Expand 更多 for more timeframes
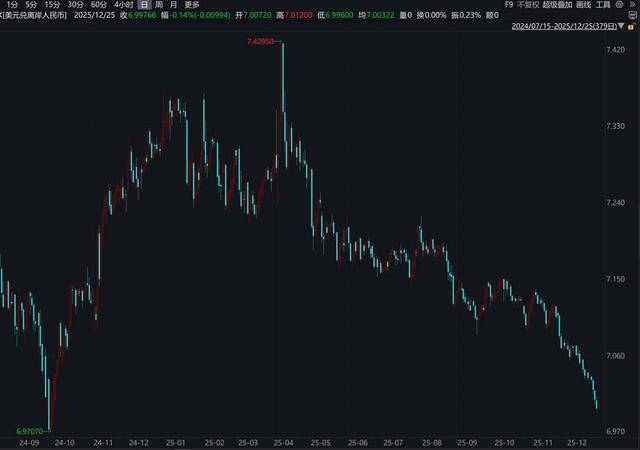This screenshot has width=640, height=450. 192,5
